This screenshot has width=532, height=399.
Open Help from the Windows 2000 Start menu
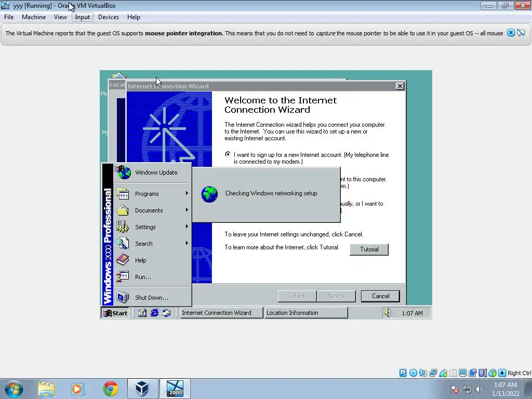coord(152,260)
